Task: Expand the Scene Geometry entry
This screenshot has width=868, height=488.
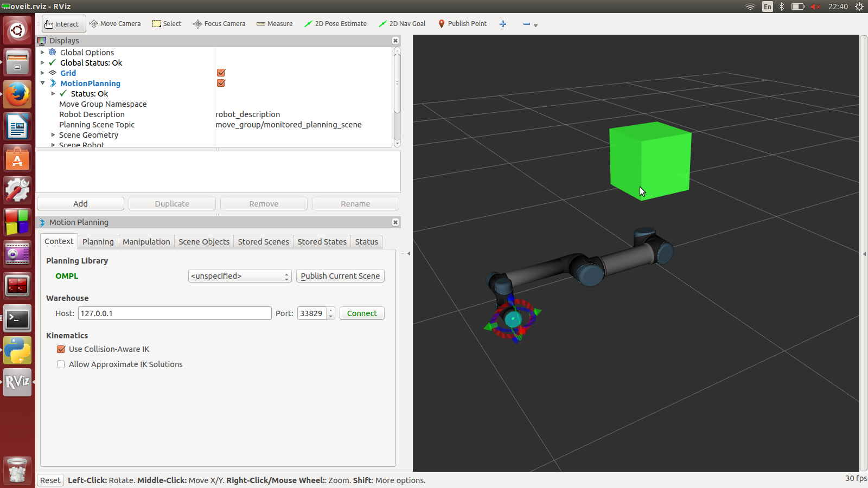Action: (53, 135)
